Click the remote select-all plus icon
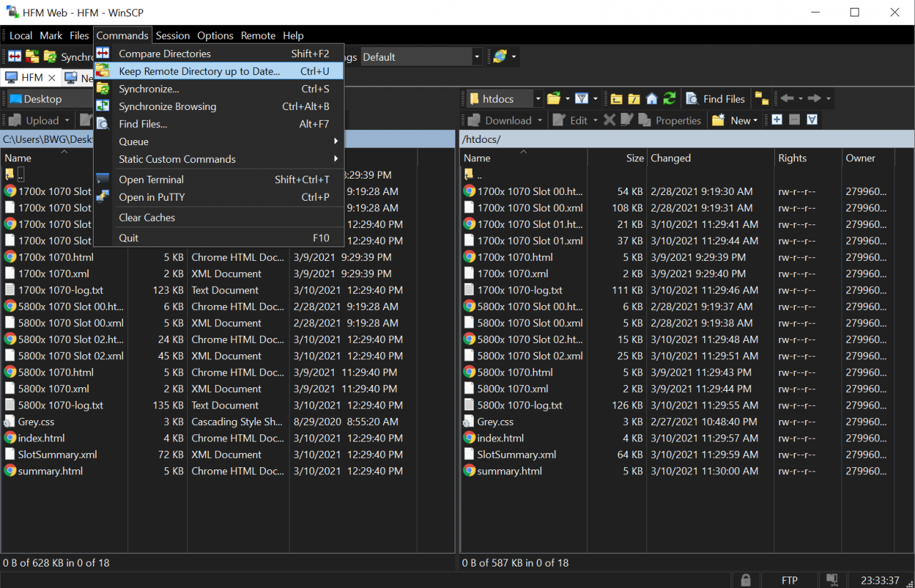Screen dimensions: 915x588 click(777, 120)
